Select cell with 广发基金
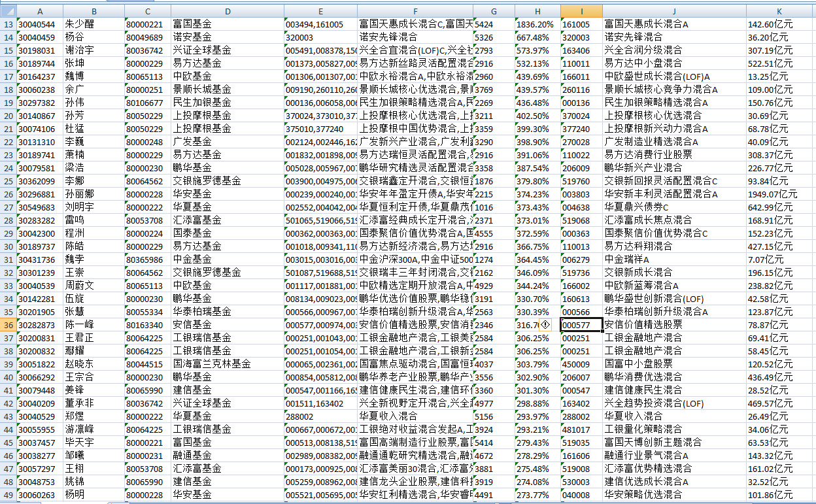816x504 pixels. click(227, 142)
